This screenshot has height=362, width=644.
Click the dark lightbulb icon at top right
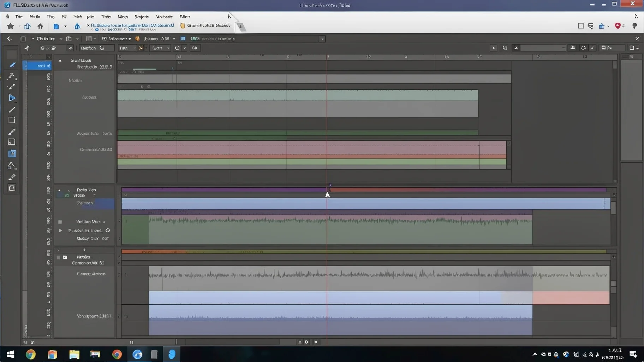pyautogui.click(x=634, y=26)
